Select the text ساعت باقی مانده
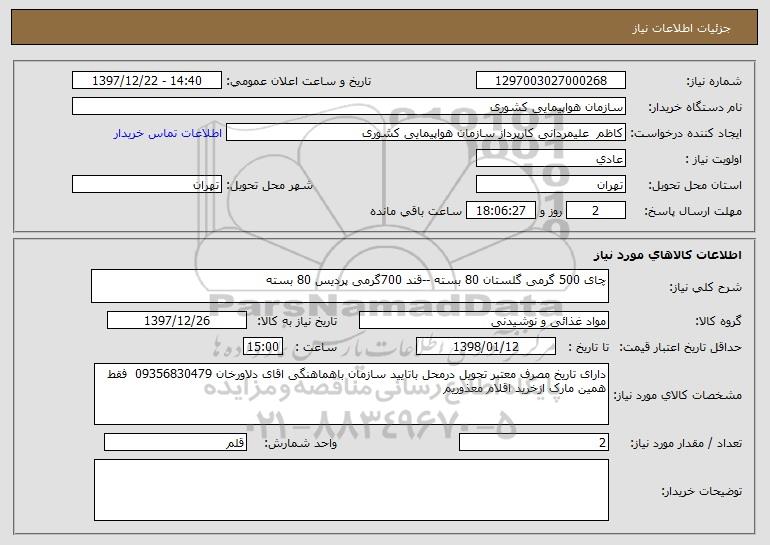The width and height of the screenshot is (770, 545). tap(416, 212)
